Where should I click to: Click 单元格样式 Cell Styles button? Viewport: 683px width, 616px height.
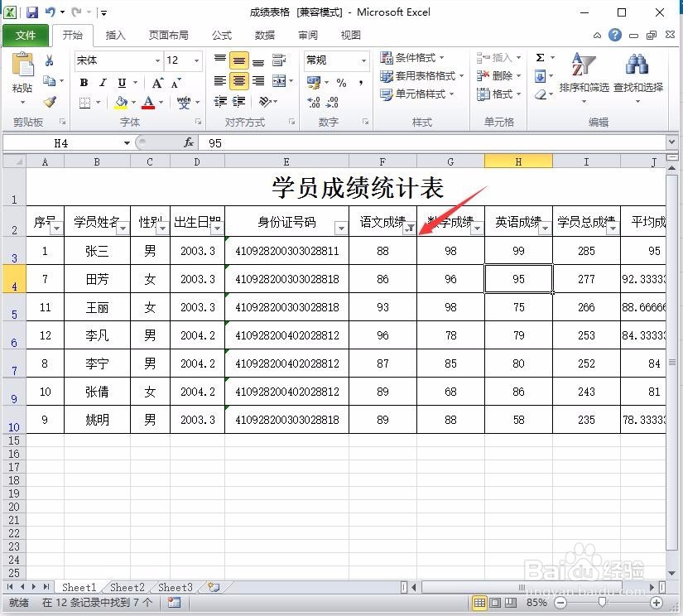click(x=417, y=94)
